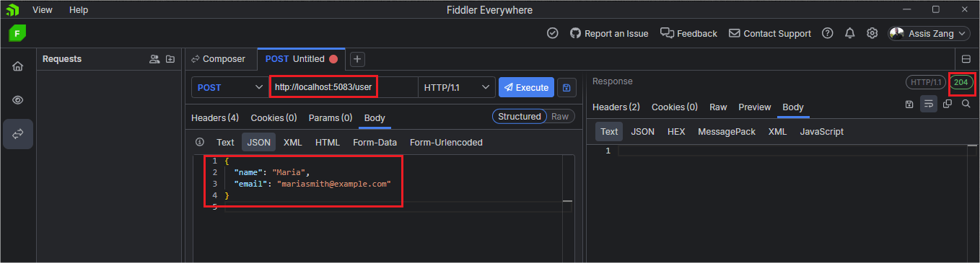Click the Requests panel title
Image resolution: width=980 pixels, height=263 pixels.
point(62,59)
